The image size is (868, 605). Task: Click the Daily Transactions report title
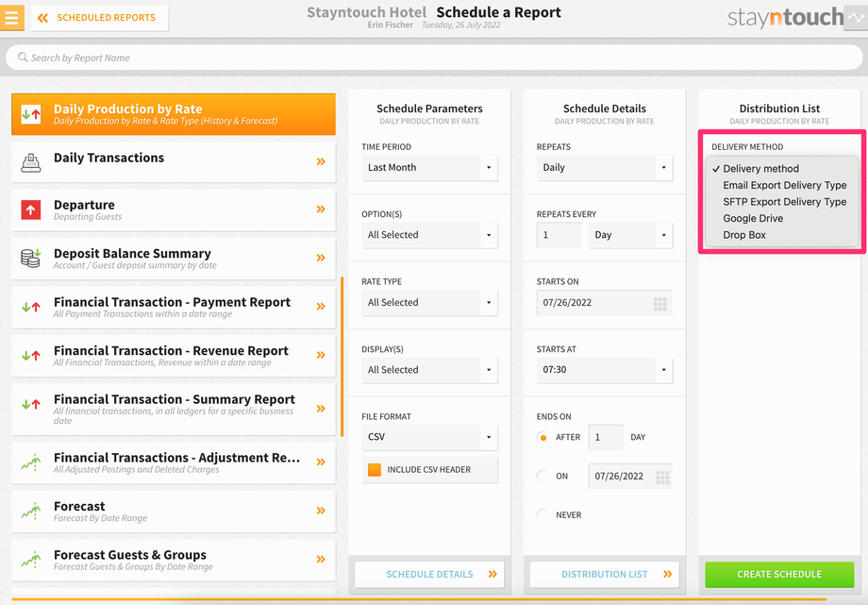click(109, 158)
